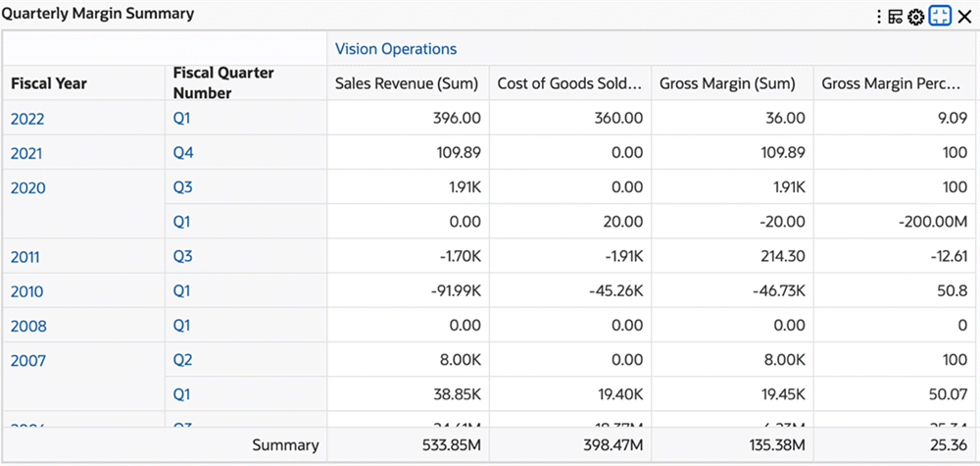Select Q2 quarter link for 2007
980x466 pixels.
pos(183,360)
